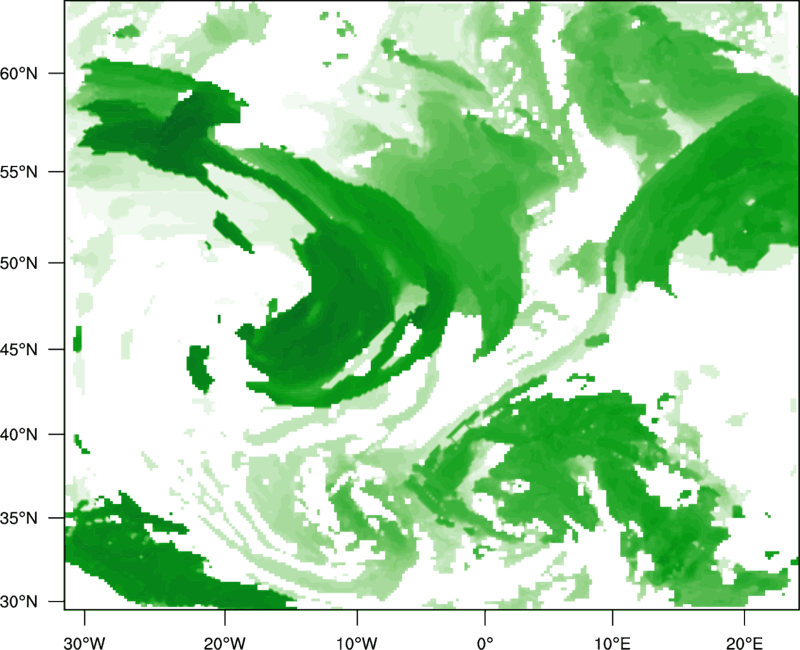Click the 20°W longitude label
This screenshot has height=650, width=800.
click(224, 643)
